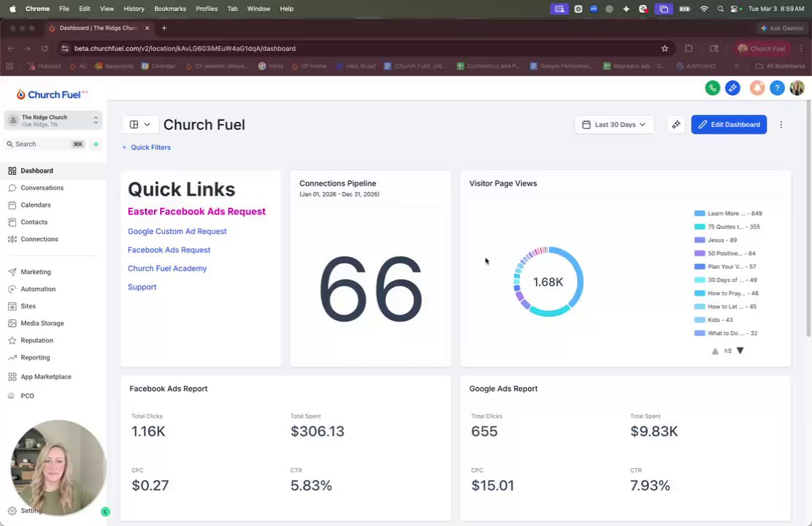Click the Chrome address bar URL

[185, 49]
